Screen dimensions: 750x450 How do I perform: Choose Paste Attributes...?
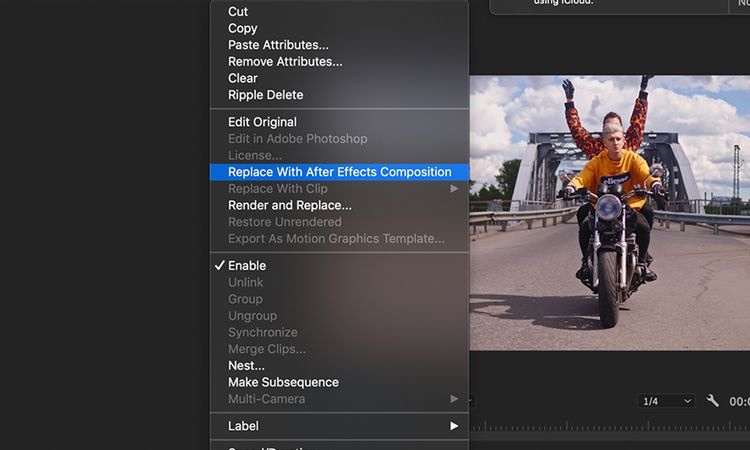278,45
